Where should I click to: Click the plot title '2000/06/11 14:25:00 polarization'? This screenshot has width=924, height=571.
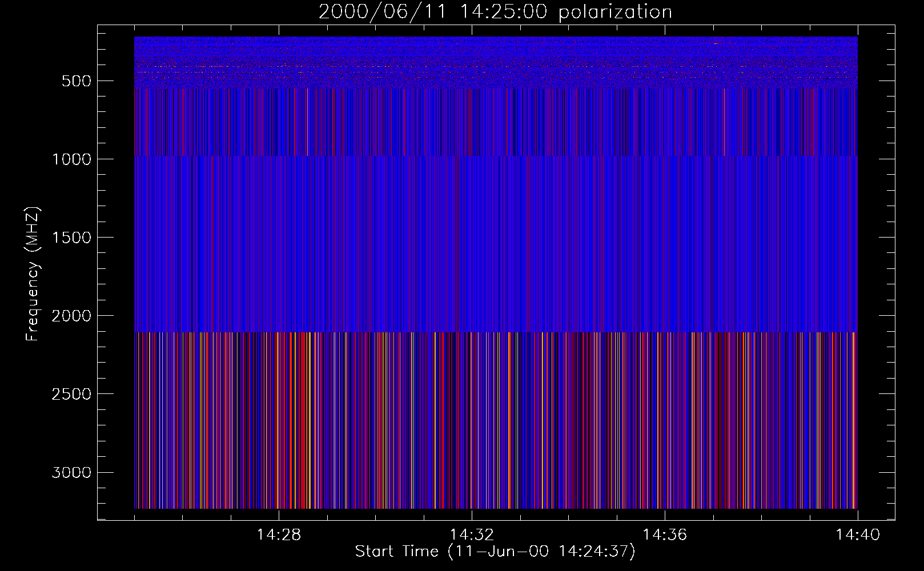495,12
